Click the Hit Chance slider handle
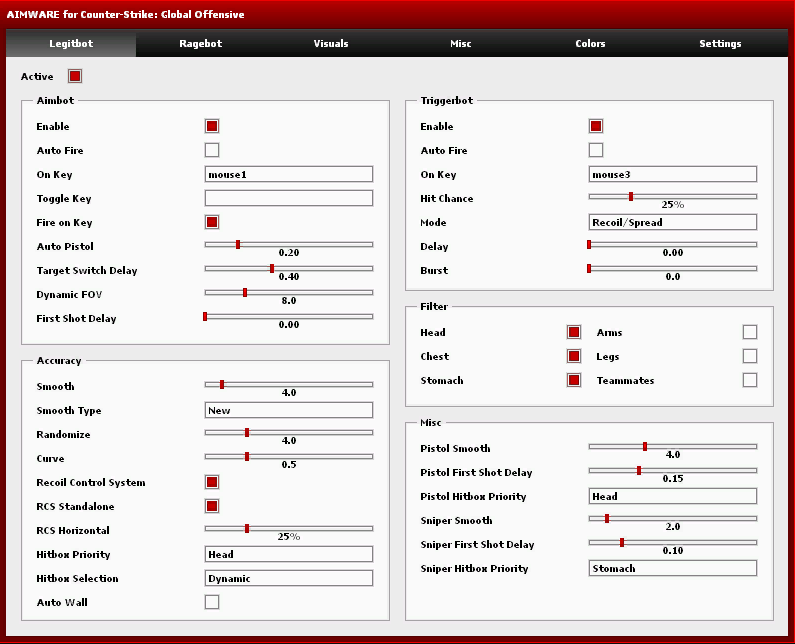Viewport: 795px width, 644px height. pos(630,196)
